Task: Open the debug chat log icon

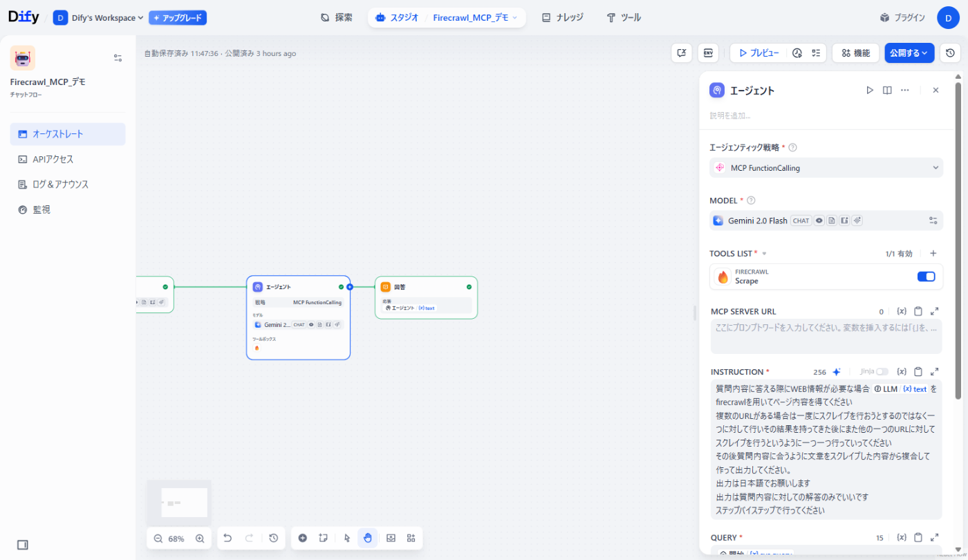Action: click(682, 53)
